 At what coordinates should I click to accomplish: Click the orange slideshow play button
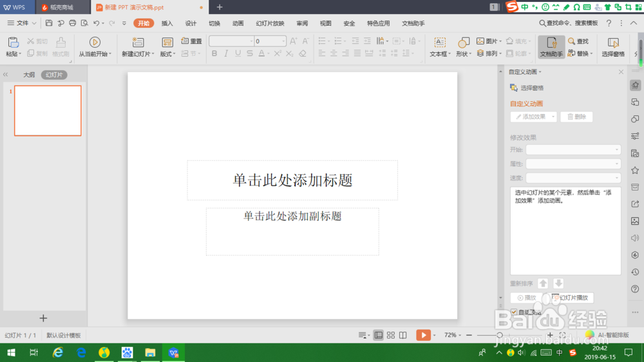coord(423,335)
